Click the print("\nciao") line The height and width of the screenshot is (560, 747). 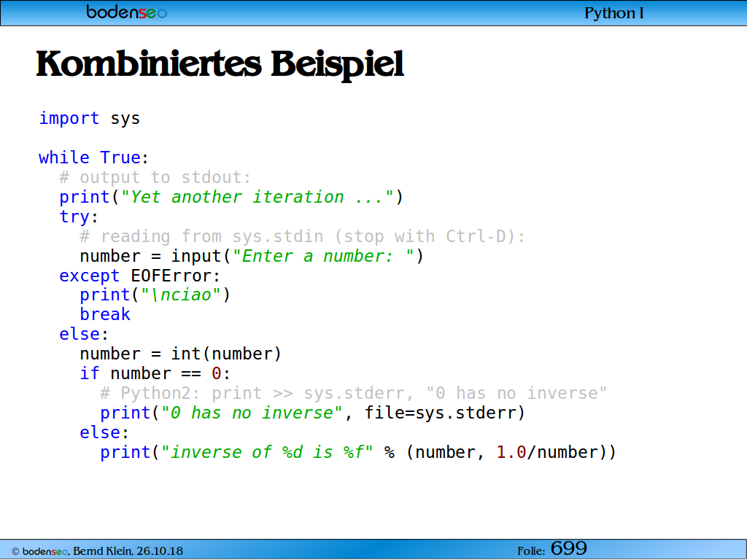155,295
